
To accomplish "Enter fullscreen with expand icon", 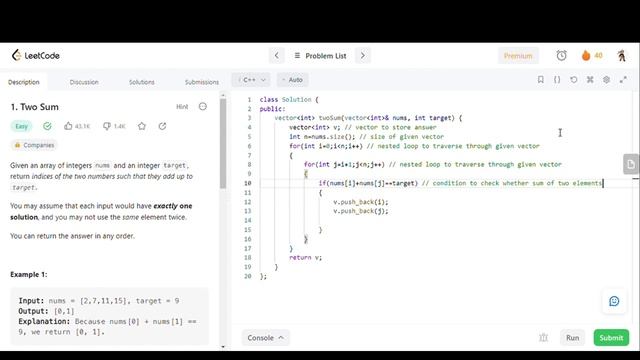I will [x=623, y=80].
